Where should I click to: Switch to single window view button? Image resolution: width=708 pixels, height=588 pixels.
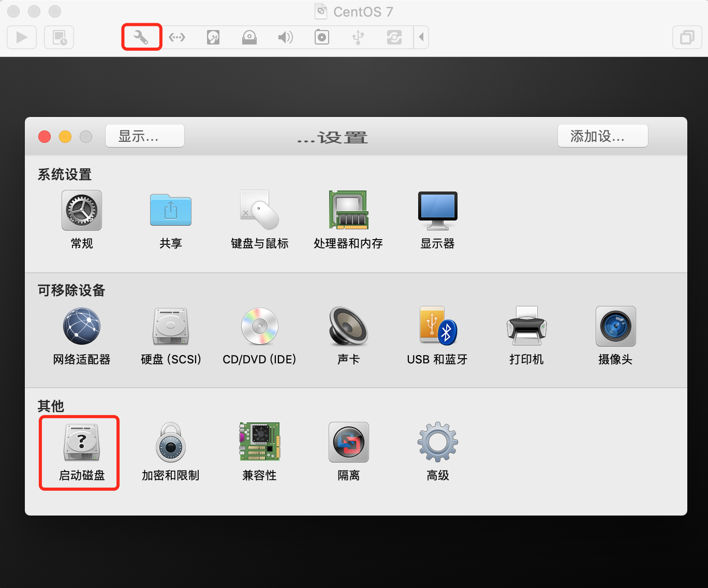point(687,37)
